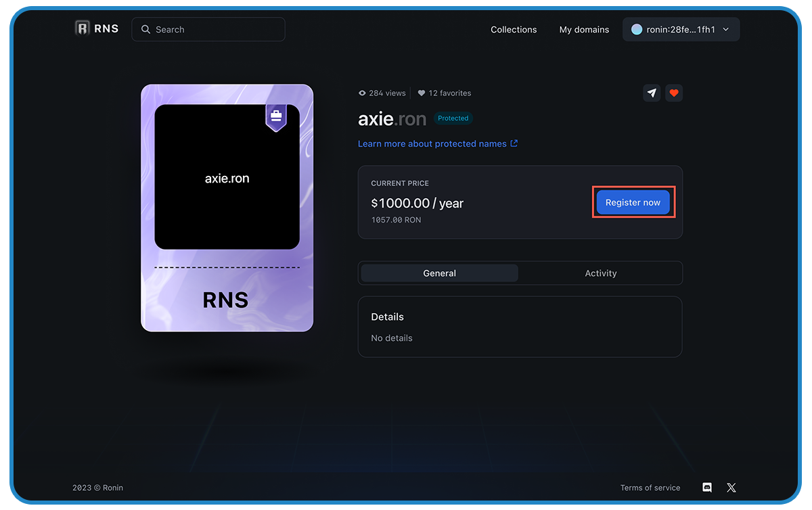Click the axie.ron domain heading
The width and height of the screenshot is (812, 510).
click(392, 119)
